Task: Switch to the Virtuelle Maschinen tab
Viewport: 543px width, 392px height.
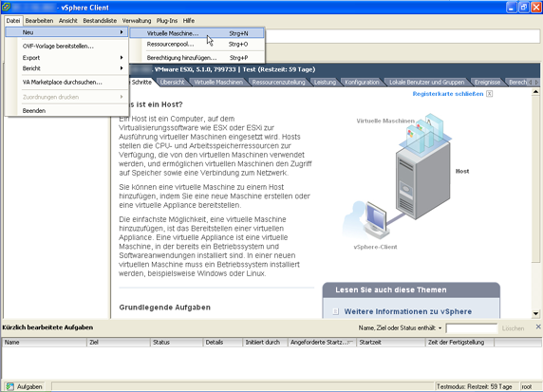Action: [218, 82]
